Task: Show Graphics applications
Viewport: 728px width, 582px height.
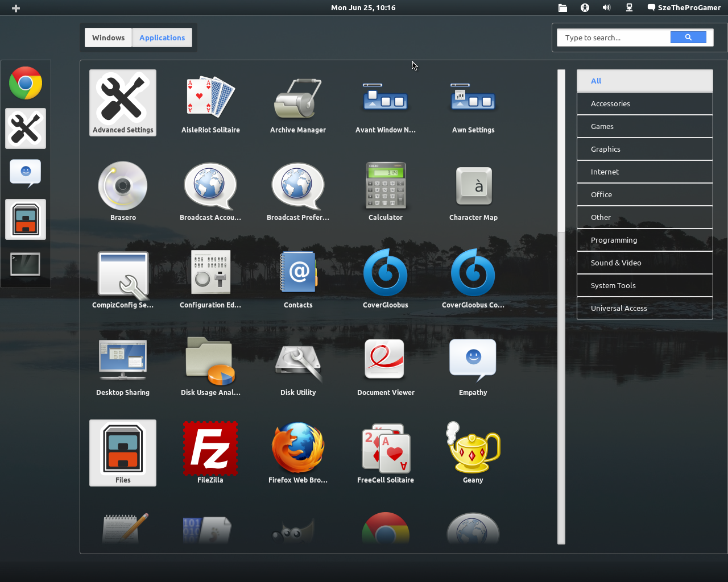Action: [x=644, y=149]
